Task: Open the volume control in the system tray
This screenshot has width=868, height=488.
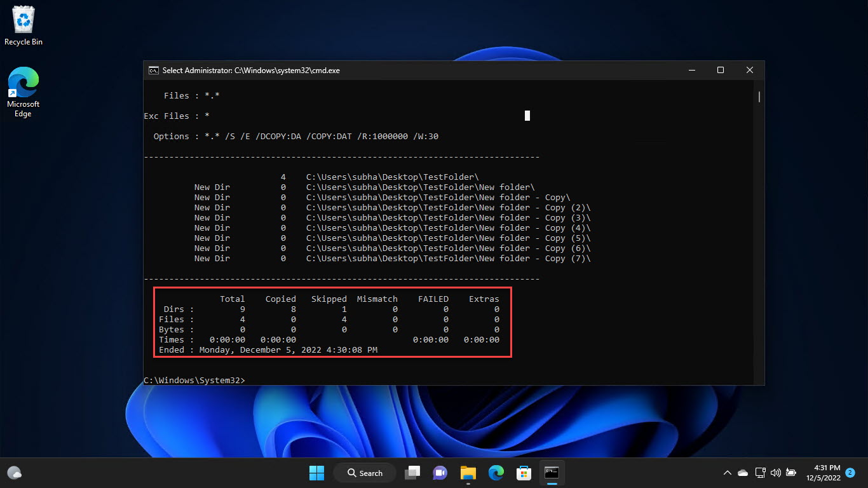Action: pos(776,473)
